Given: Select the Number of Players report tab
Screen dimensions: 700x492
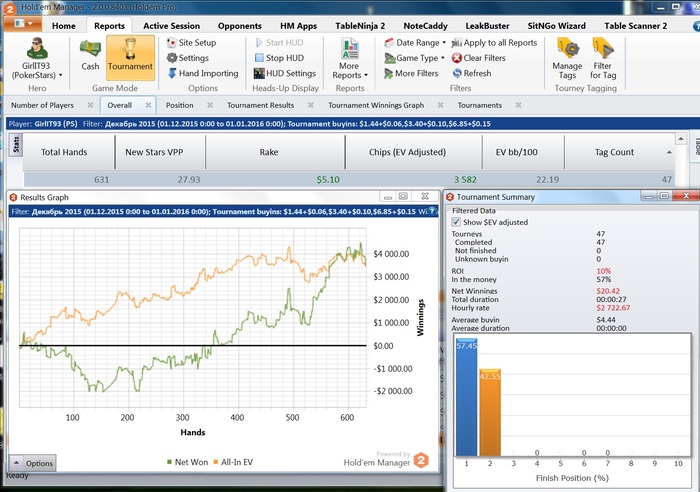Looking at the screenshot, I should pyautogui.click(x=42, y=105).
